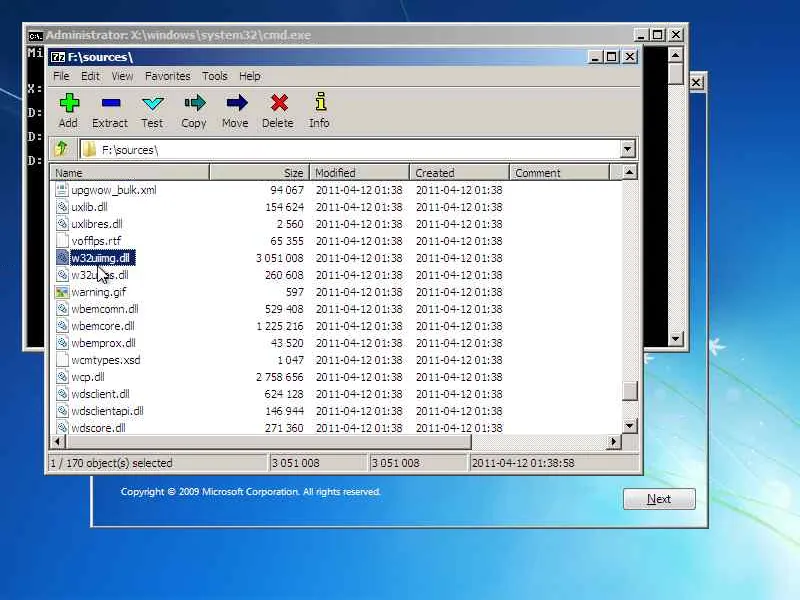This screenshot has height=600, width=800.
Task: Click the file list's scroll right arrow
Action: (x=614, y=441)
